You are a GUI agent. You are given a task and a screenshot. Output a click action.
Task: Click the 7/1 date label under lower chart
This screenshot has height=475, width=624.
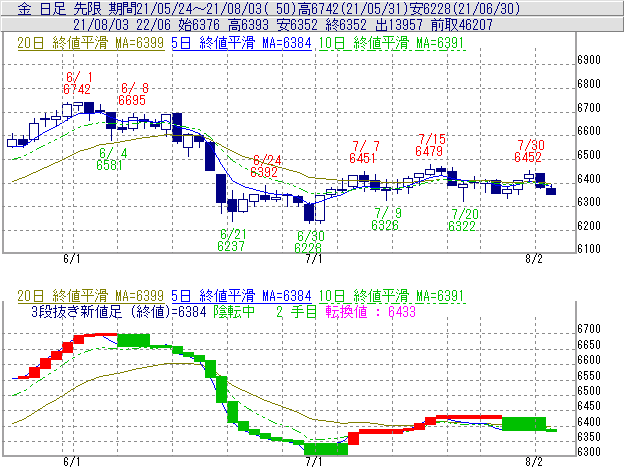point(314,462)
